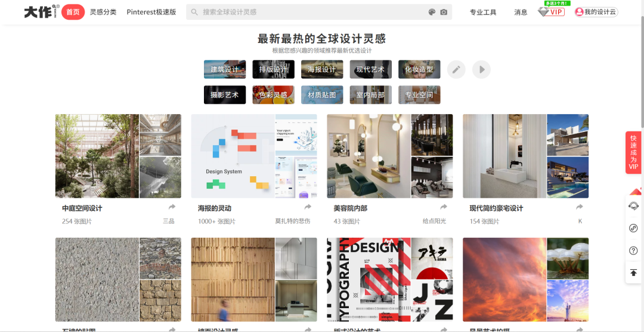Viewport: 644px width, 332px height.
Task: Open 中庭空间设计 board title
Action: pos(82,208)
